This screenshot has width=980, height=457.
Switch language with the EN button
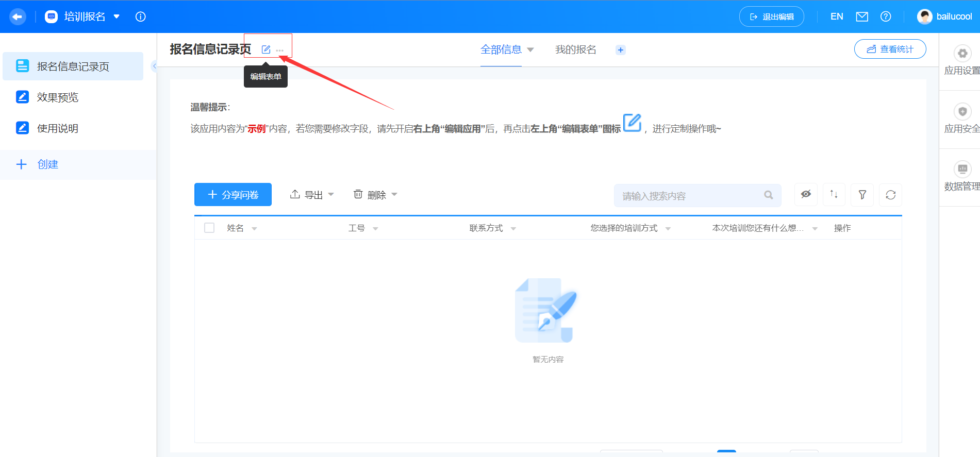click(837, 16)
